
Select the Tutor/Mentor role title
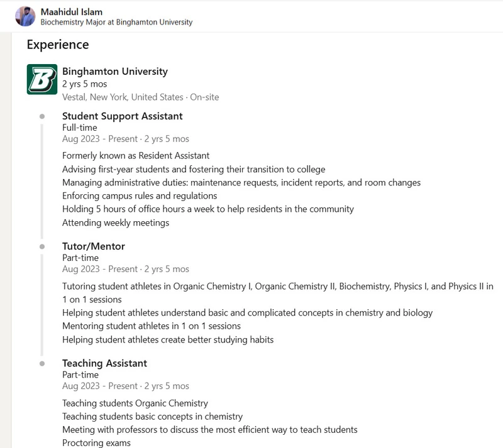(93, 246)
